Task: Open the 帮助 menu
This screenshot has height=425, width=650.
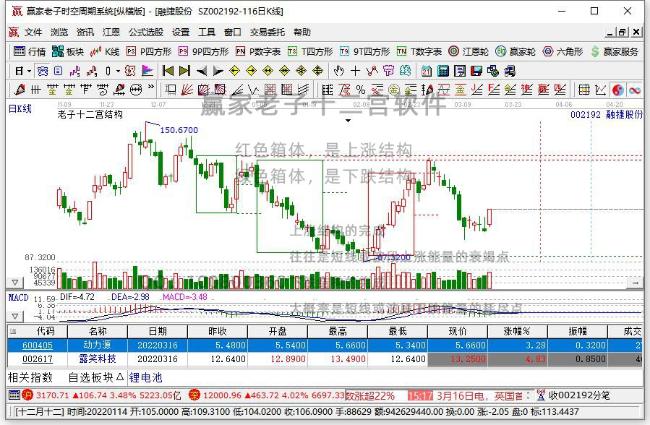Action: pos(302,32)
